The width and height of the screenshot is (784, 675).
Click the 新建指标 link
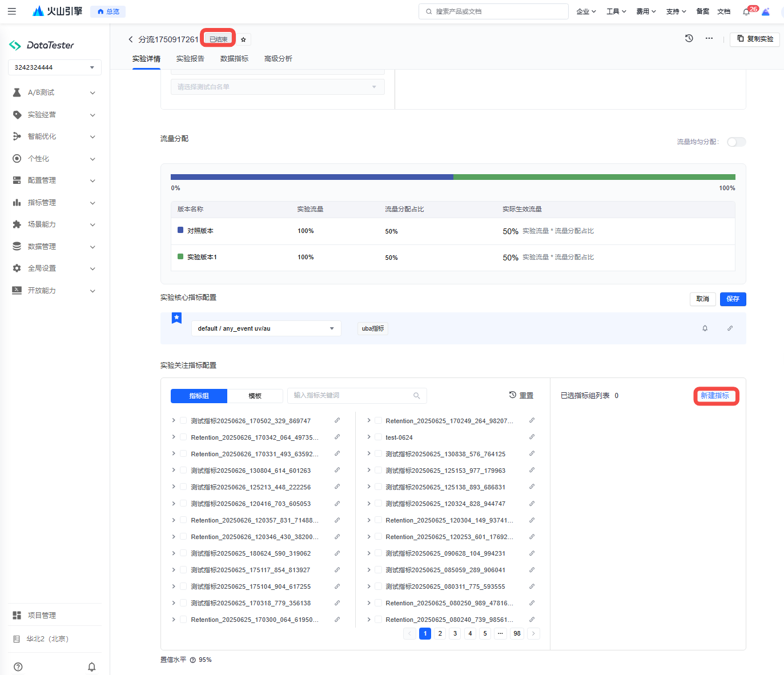click(715, 396)
